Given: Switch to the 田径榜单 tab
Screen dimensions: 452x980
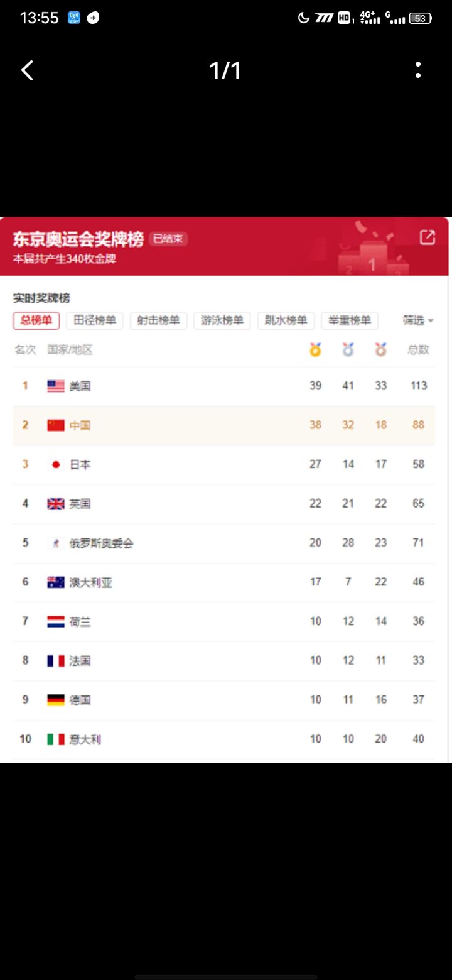Looking at the screenshot, I should 95,320.
